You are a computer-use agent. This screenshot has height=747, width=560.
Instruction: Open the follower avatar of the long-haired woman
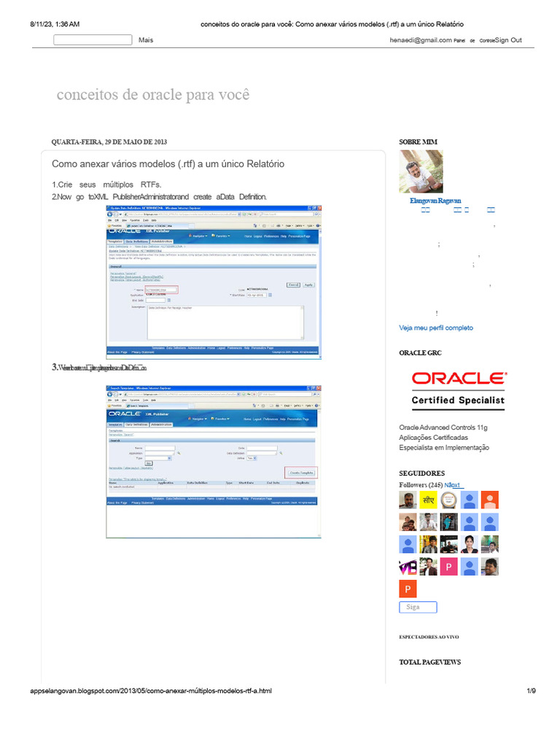point(469,544)
